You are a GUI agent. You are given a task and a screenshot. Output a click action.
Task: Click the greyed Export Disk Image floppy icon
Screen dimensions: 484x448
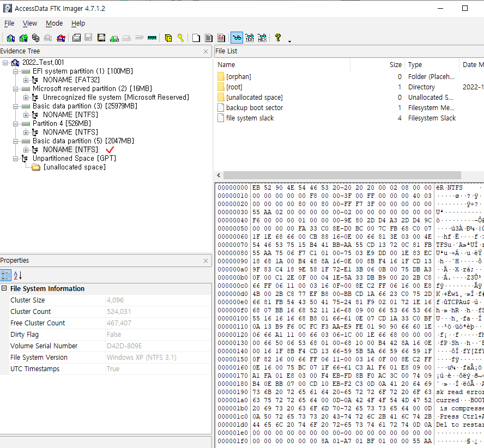(x=88, y=38)
